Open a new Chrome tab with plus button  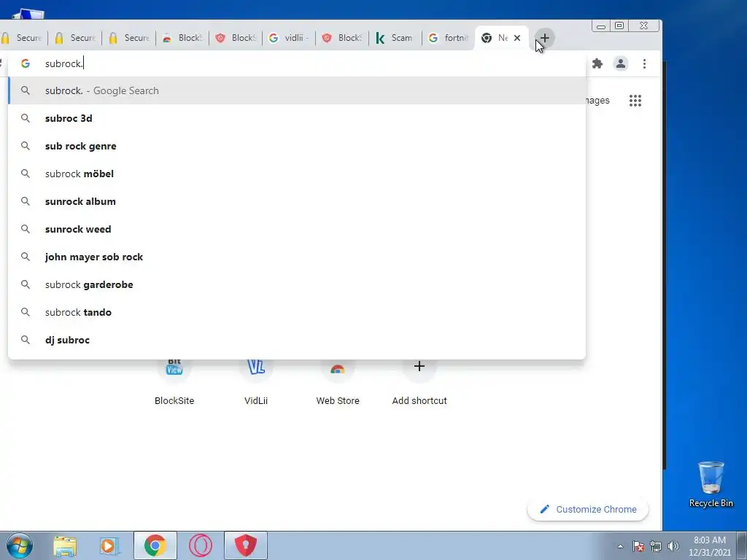544,38
